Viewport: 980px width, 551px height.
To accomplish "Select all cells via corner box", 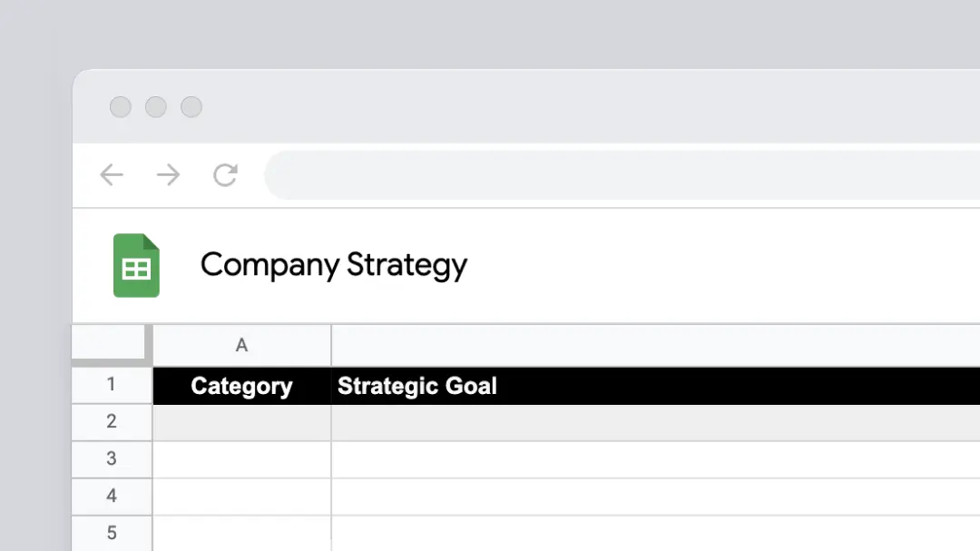I will pos(110,343).
